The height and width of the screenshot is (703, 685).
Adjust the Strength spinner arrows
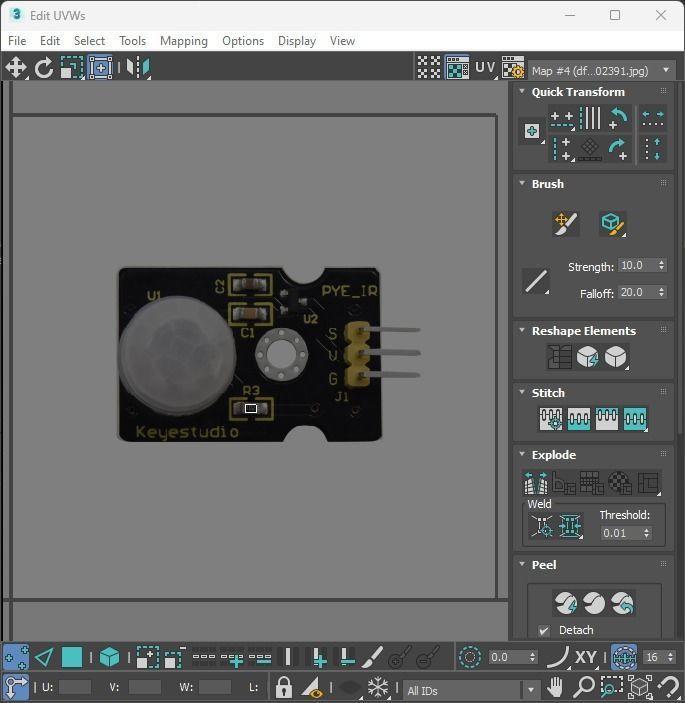pos(662,265)
